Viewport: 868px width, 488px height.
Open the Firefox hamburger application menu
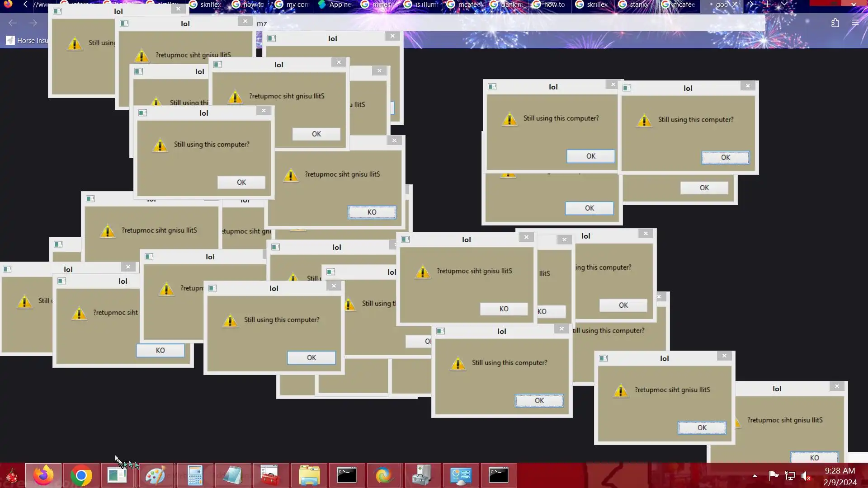[855, 23]
